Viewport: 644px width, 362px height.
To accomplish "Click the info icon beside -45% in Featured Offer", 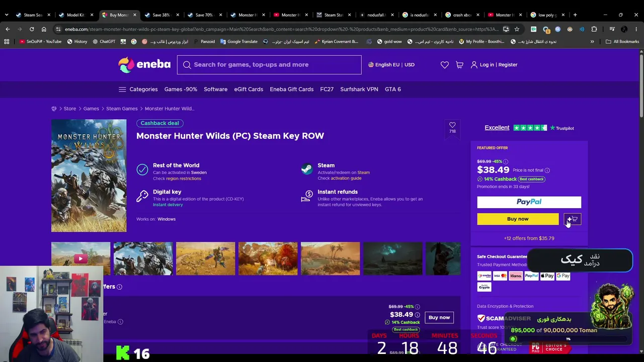I will 506,161.
